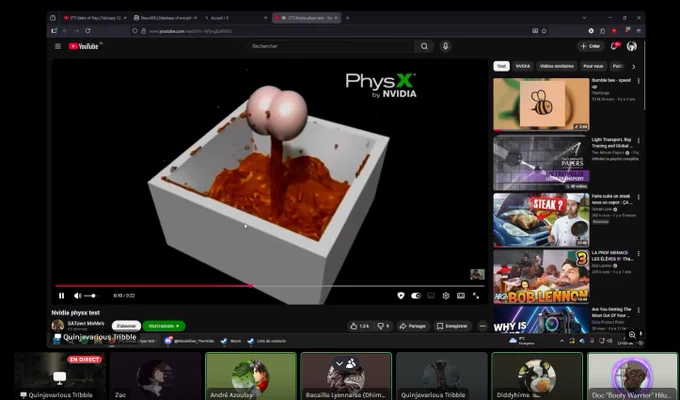Open the player settings gear

tap(446, 296)
